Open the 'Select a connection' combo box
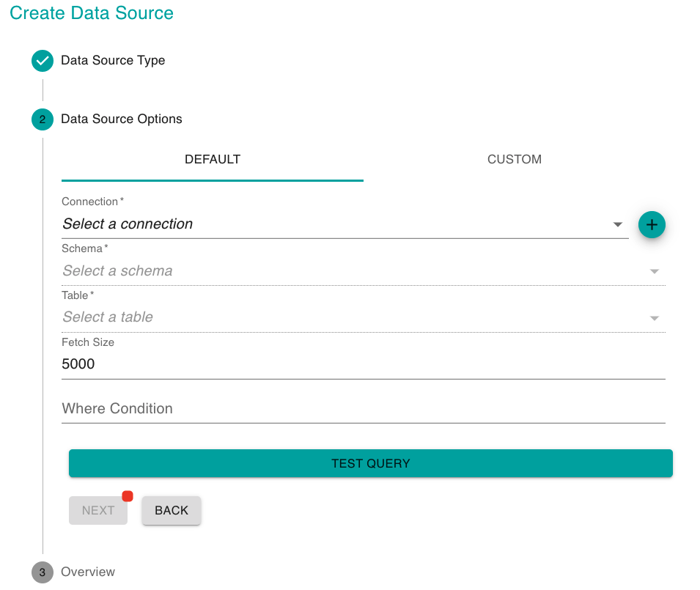 pyautogui.click(x=345, y=224)
